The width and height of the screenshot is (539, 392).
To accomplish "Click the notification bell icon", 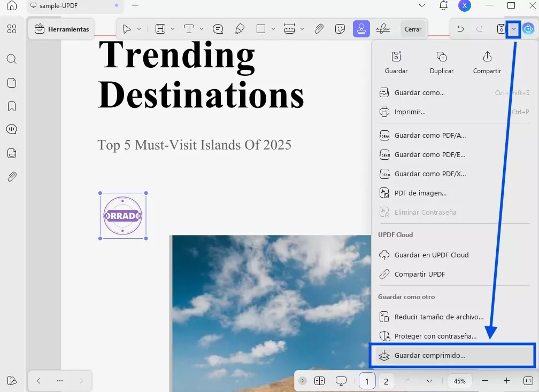I will [443, 6].
